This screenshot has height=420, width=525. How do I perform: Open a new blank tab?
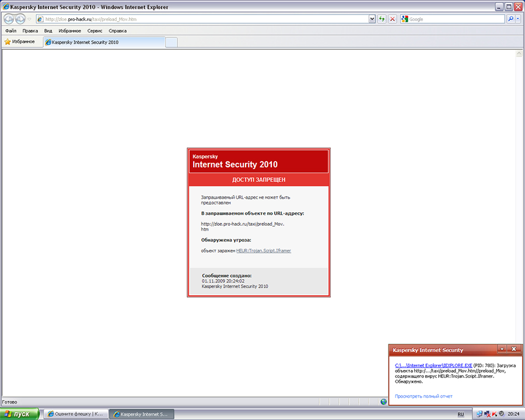[x=171, y=42]
